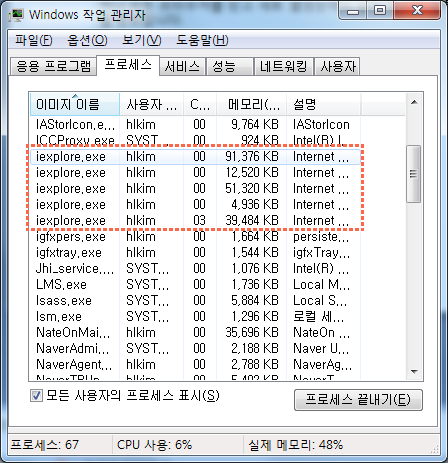This screenshot has width=448, height=463.
Task: Switch to the 사용자 tab
Action: 337,66
